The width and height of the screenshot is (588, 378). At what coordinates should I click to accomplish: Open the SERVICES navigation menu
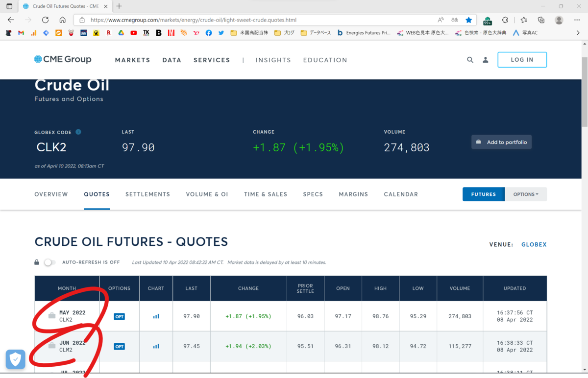click(212, 60)
